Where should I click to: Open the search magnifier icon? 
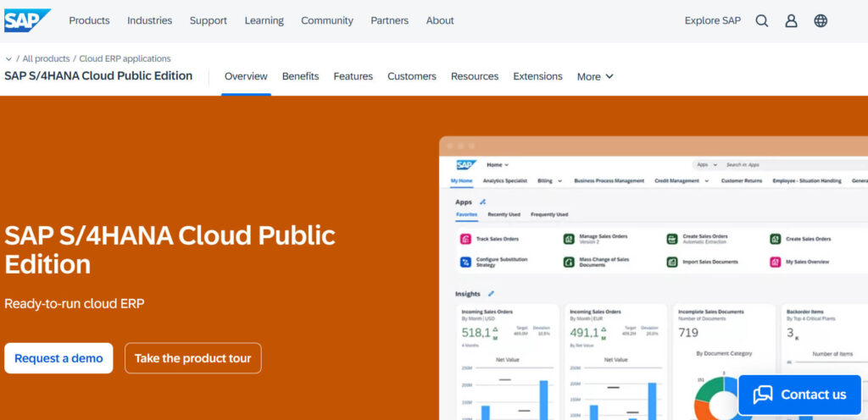pyautogui.click(x=762, y=21)
